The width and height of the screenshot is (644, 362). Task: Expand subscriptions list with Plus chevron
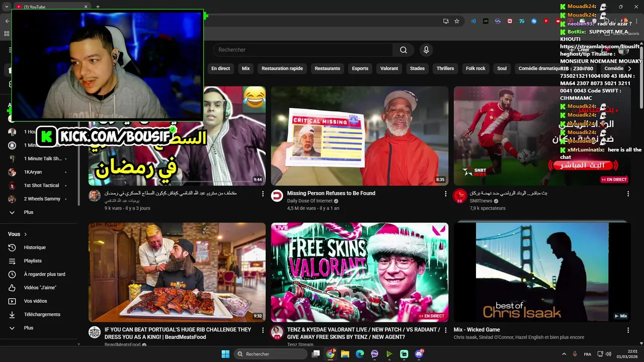(12, 212)
